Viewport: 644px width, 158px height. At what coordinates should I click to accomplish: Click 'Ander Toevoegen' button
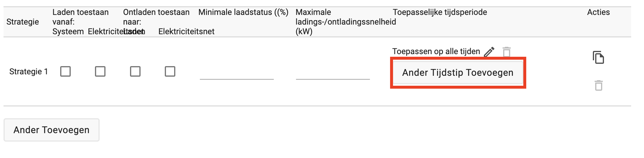coord(51,130)
